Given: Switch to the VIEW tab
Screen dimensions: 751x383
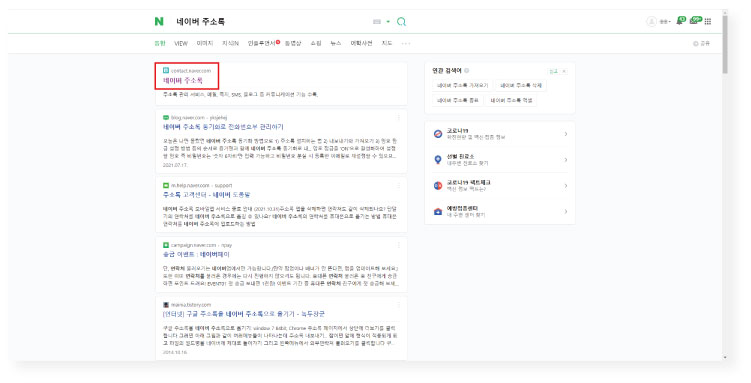Looking at the screenshot, I should point(181,43).
